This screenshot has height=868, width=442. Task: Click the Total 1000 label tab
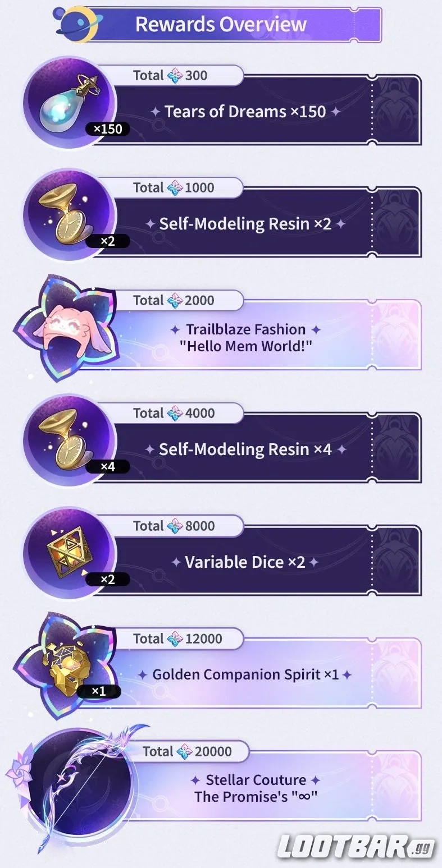pos(174,187)
